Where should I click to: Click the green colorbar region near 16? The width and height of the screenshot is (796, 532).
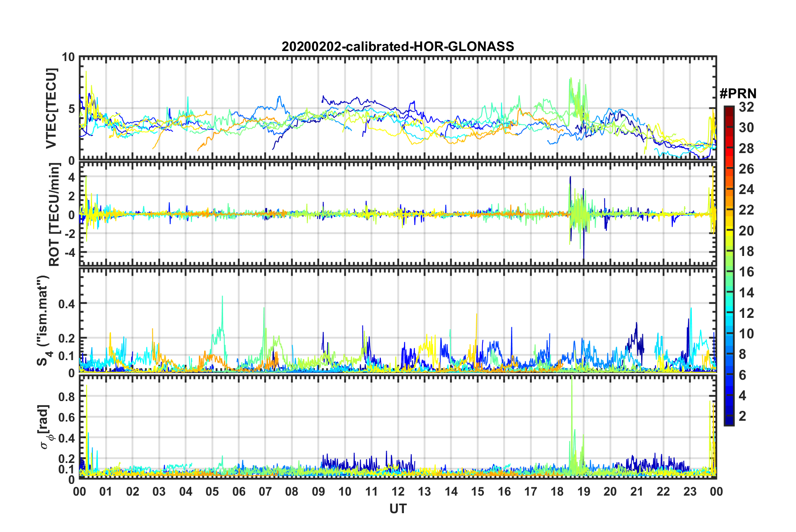click(x=729, y=272)
